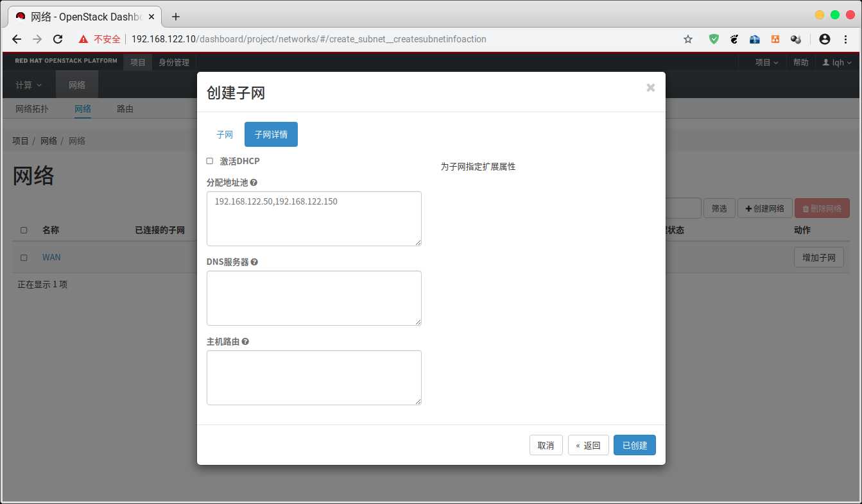Expand the 计算 dropdown

[29, 85]
